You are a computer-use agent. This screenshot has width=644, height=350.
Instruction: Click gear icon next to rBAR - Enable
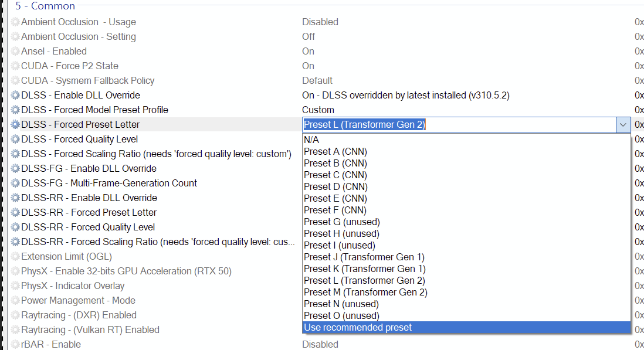[15, 344]
